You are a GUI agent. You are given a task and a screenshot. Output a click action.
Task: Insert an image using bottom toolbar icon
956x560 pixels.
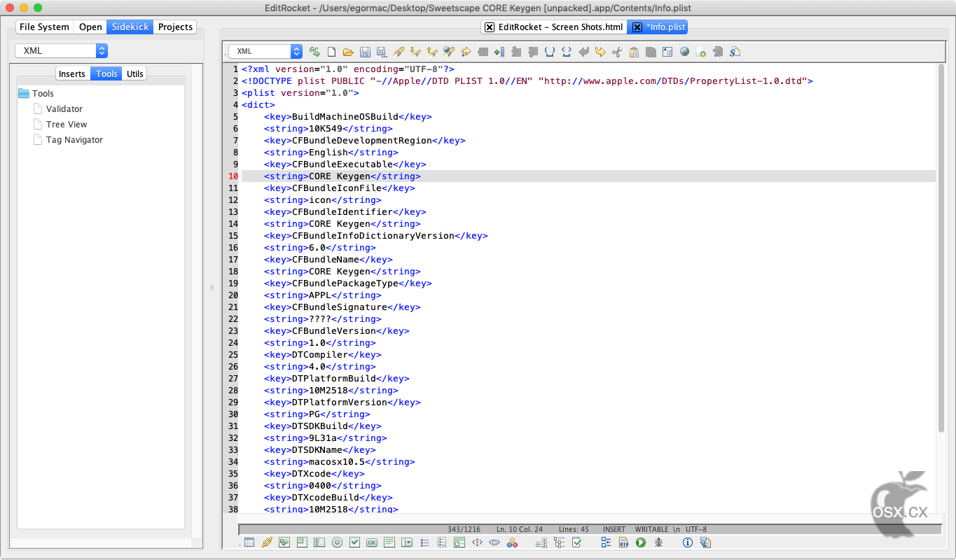[x=284, y=542]
